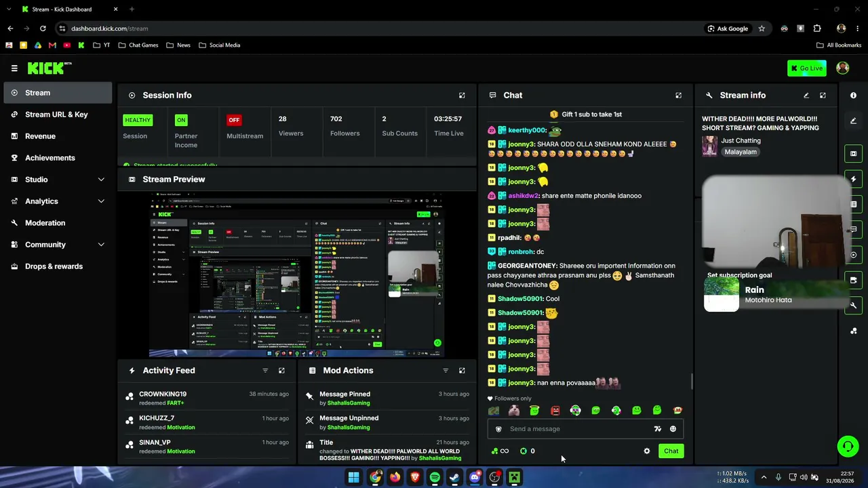Open the hamburger menu beside Kick logo
Screen dimensions: 868x488
pos(14,68)
